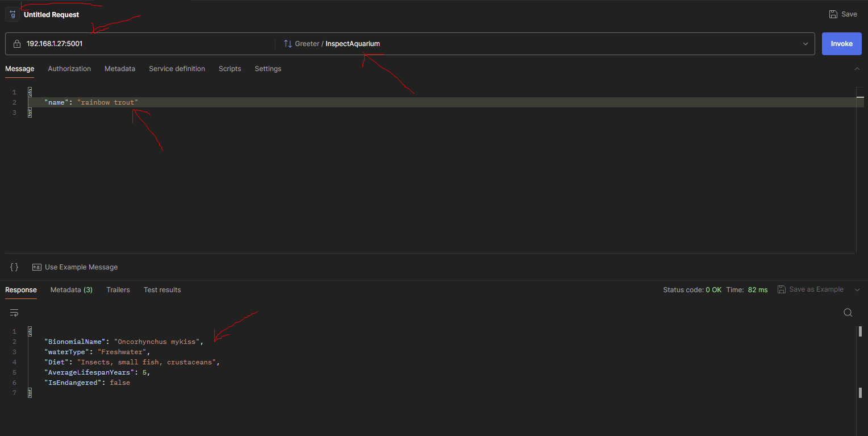The image size is (868, 436).
Task: Open the request Metadata tab
Action: point(120,69)
